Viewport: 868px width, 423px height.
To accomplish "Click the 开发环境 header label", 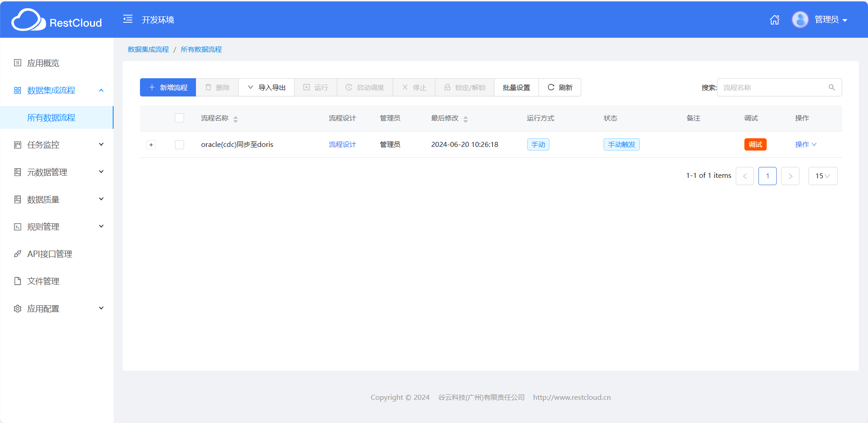I will tap(158, 20).
